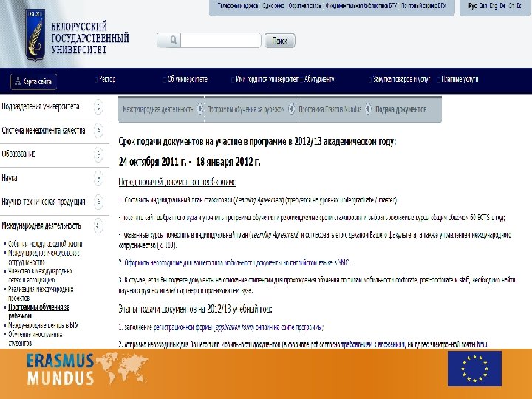Expand Система менеджмента качества section
Image resolution: width=532 pixels, height=399 pixels.
pos(98,131)
